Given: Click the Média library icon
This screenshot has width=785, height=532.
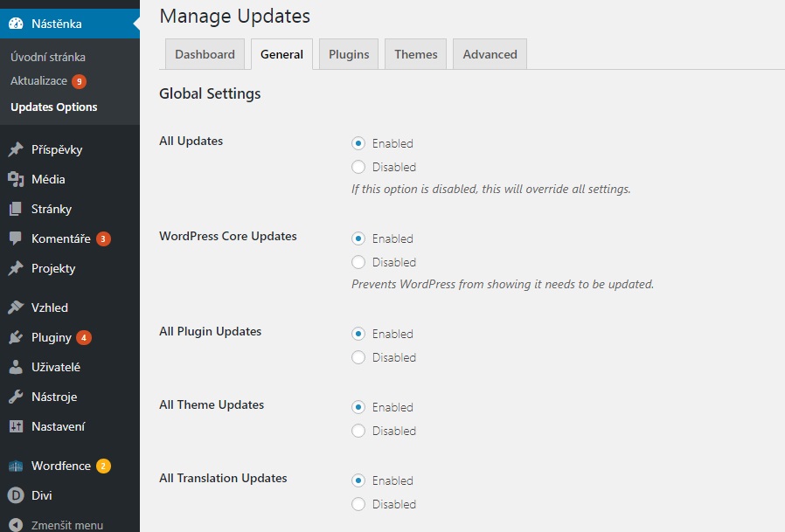Looking at the screenshot, I should (16, 179).
